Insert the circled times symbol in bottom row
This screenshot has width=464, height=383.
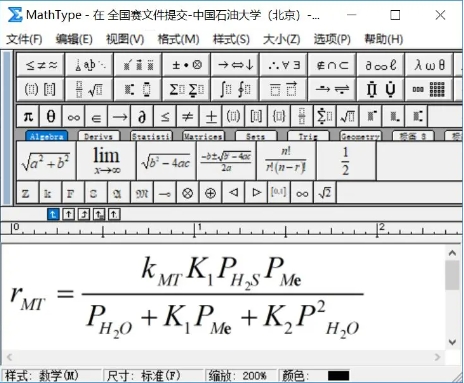[x=188, y=193]
